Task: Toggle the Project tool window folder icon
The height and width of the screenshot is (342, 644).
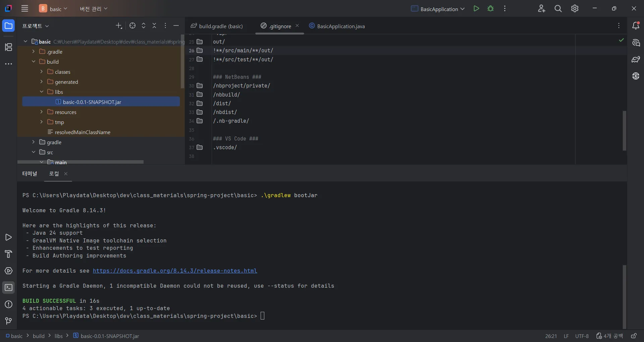Action: point(8,26)
